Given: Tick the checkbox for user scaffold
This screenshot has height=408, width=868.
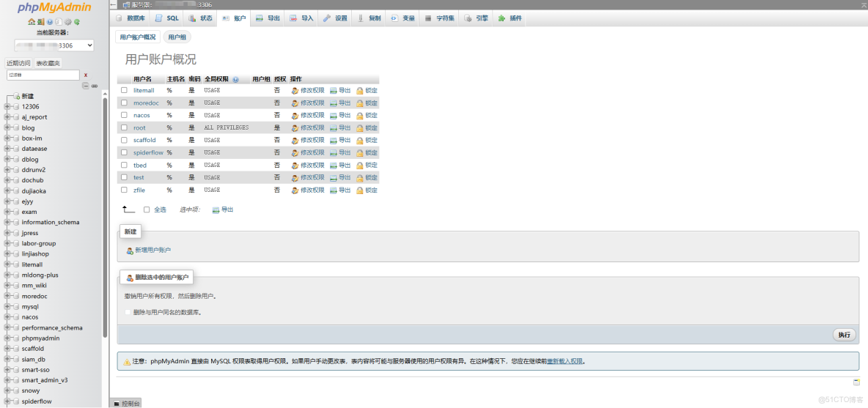Looking at the screenshot, I should (x=124, y=140).
